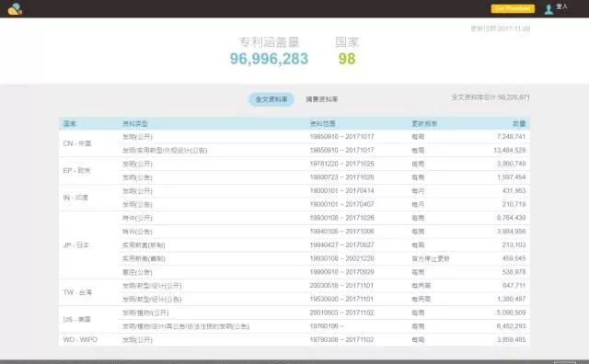
Task: Click the 登入 login link
Action: 561,6
